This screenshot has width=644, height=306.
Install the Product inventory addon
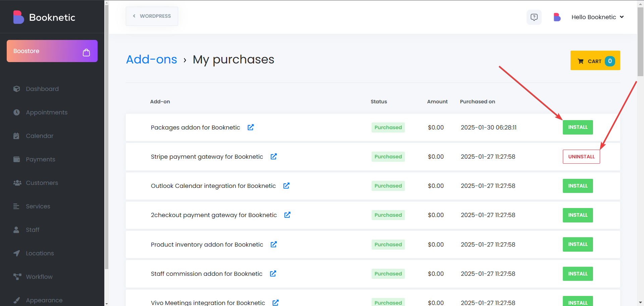click(x=578, y=244)
